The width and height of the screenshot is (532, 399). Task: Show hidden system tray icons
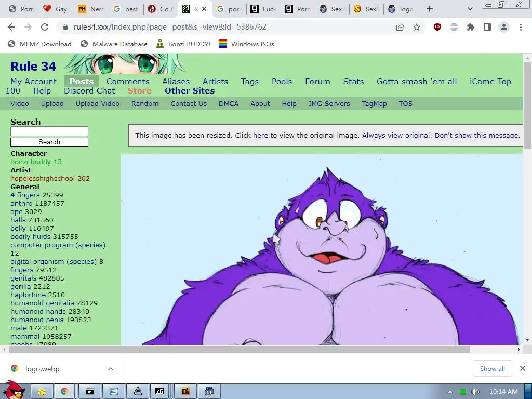point(450,392)
